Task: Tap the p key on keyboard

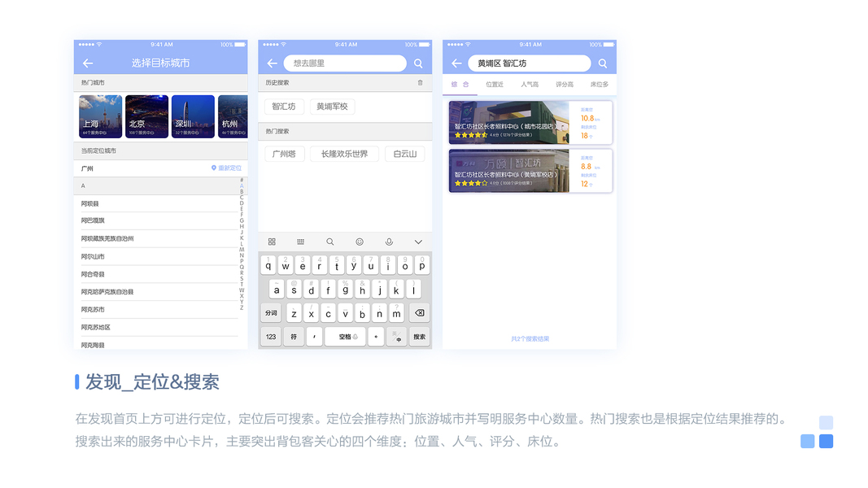Action: tap(422, 266)
